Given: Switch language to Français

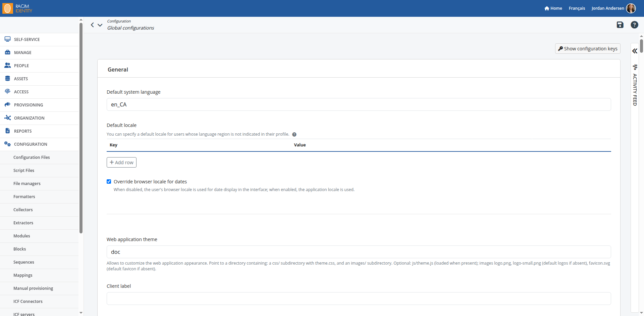Looking at the screenshot, I should (x=577, y=8).
